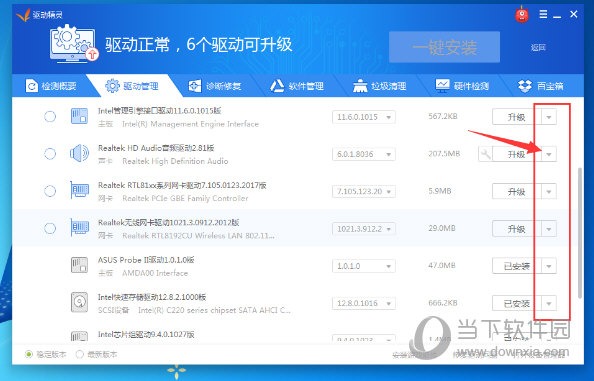594x381 pixels.
Task: Switch to the 百宝箱 tab
Action: pyautogui.click(x=541, y=86)
